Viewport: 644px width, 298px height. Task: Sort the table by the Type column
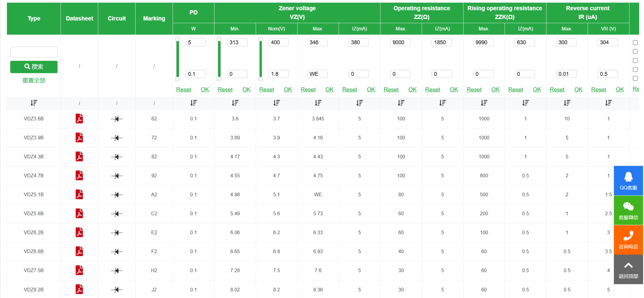point(34,103)
